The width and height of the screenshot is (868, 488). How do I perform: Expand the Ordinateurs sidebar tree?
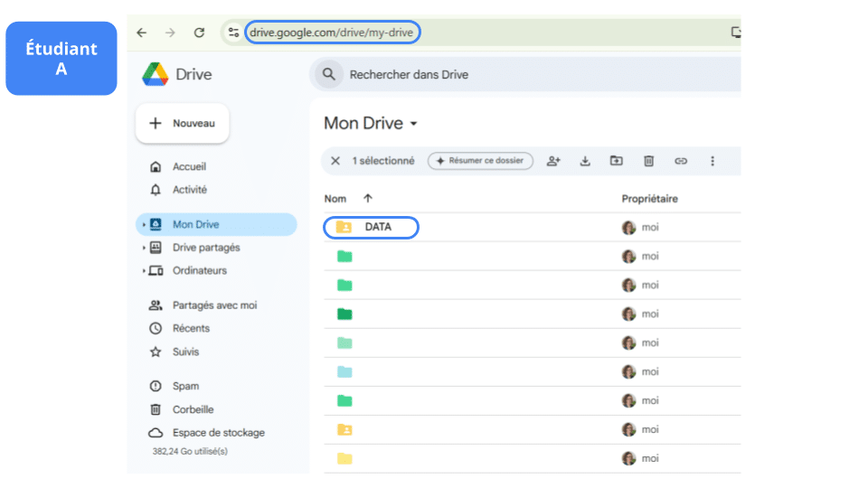click(x=144, y=271)
